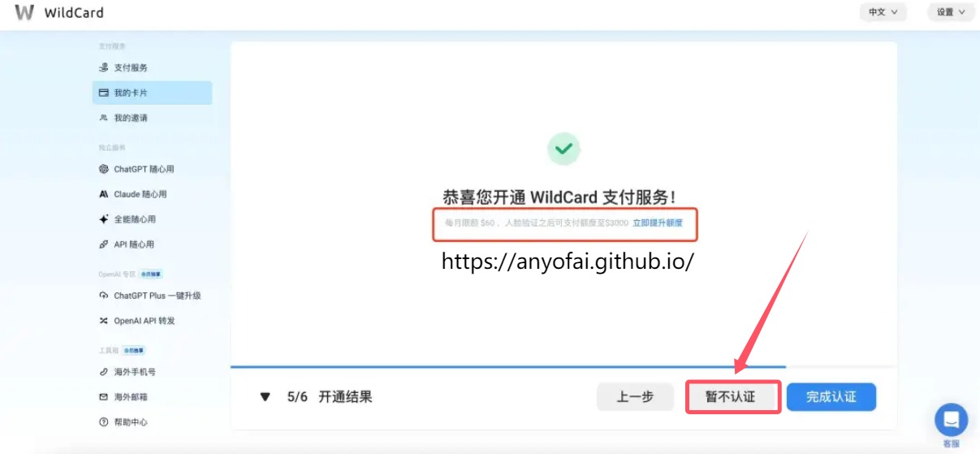Screen dimensions: 980x454
Task: Click the 全能随心用 sparkle icon
Action: coord(103,219)
